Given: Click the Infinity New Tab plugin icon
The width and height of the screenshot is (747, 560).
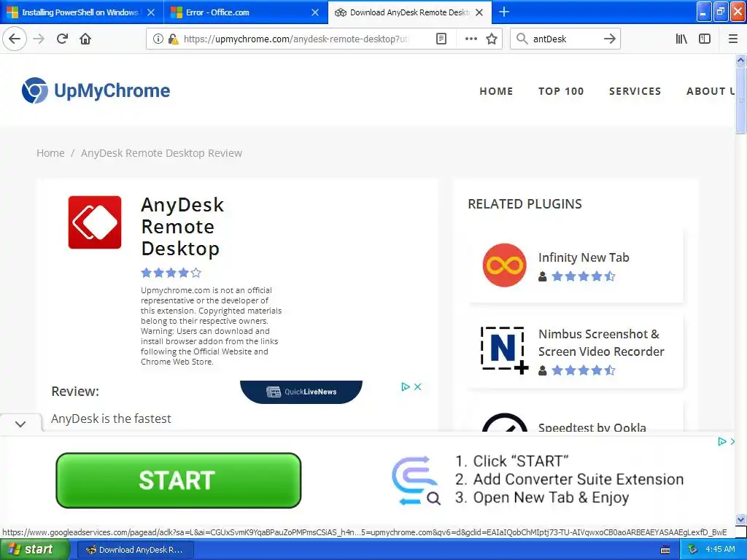Looking at the screenshot, I should click(x=504, y=265).
